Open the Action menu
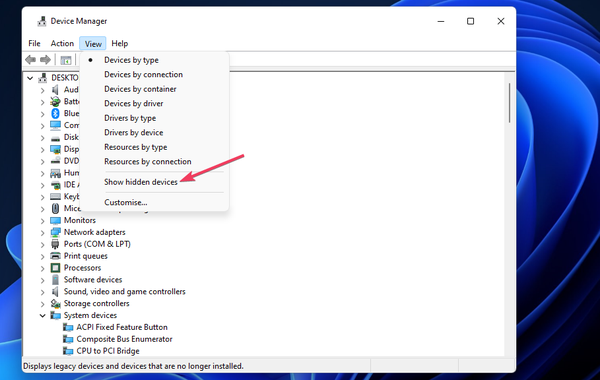 pos(62,44)
